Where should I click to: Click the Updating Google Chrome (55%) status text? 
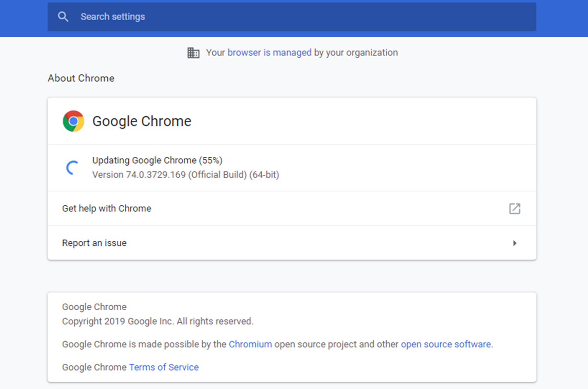(x=157, y=160)
